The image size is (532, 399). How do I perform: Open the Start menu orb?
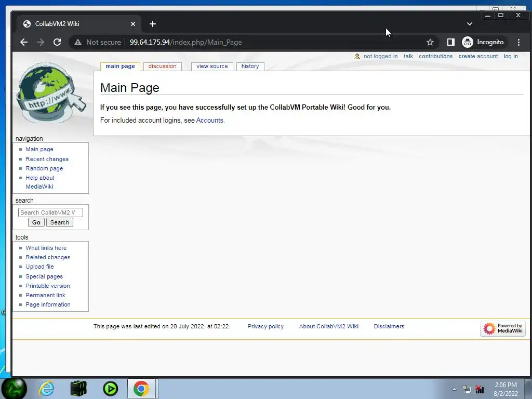14,389
